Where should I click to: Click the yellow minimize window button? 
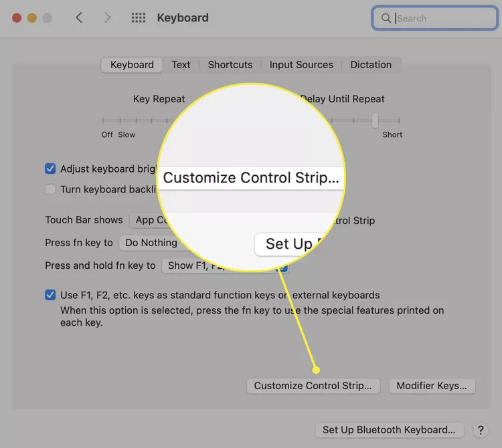click(32, 18)
